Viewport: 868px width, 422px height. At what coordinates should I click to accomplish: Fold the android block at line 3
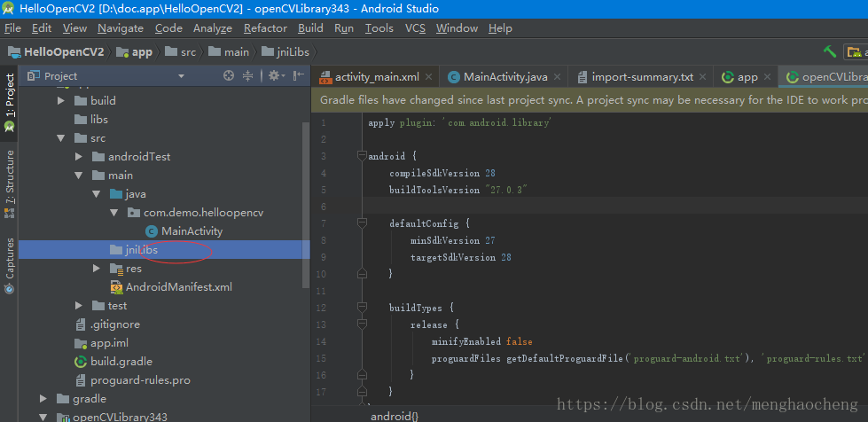362,156
